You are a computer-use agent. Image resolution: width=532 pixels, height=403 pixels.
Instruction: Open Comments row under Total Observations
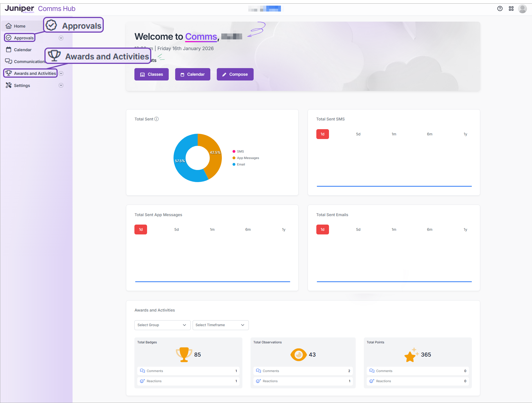pos(303,371)
